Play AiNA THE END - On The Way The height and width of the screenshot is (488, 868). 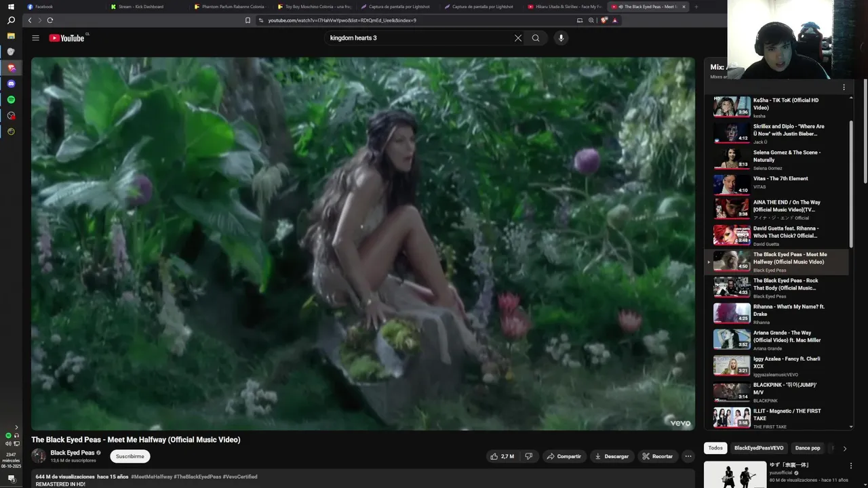pyautogui.click(x=776, y=211)
